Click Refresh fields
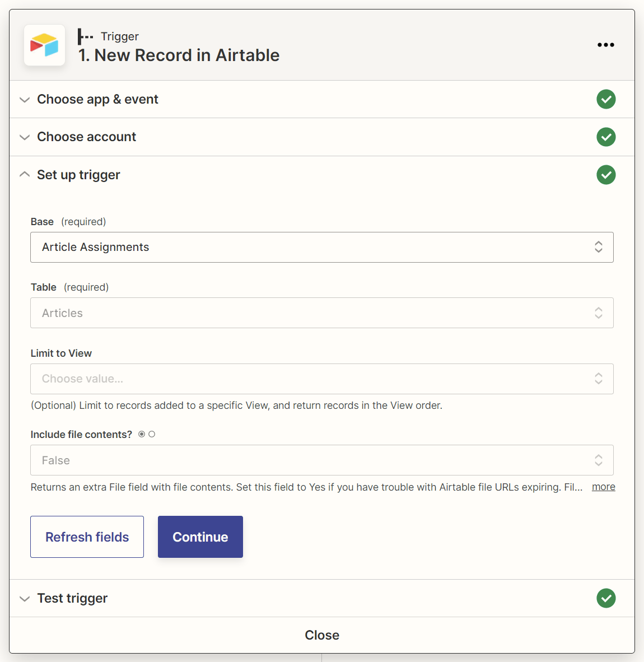 87,537
